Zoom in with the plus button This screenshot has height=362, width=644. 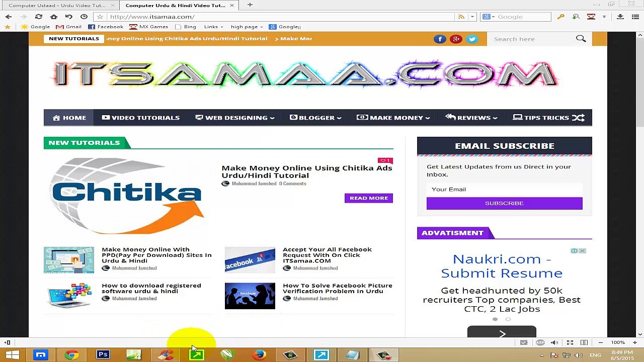point(635,342)
